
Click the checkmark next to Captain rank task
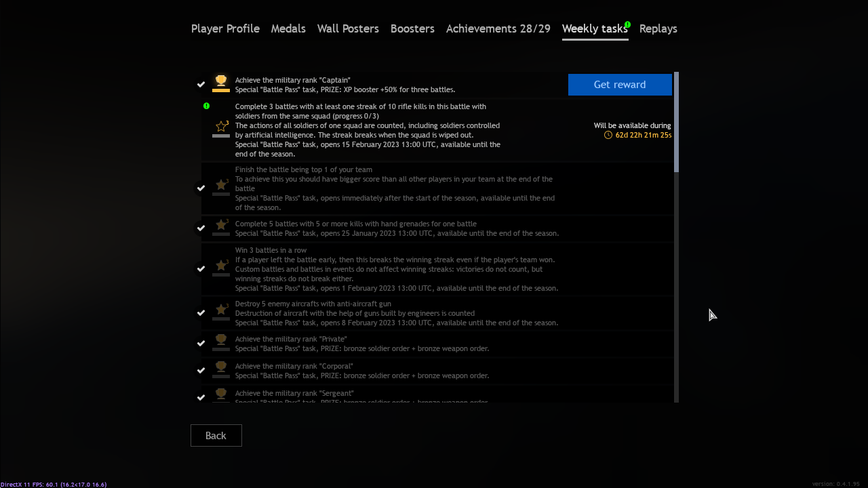click(201, 85)
